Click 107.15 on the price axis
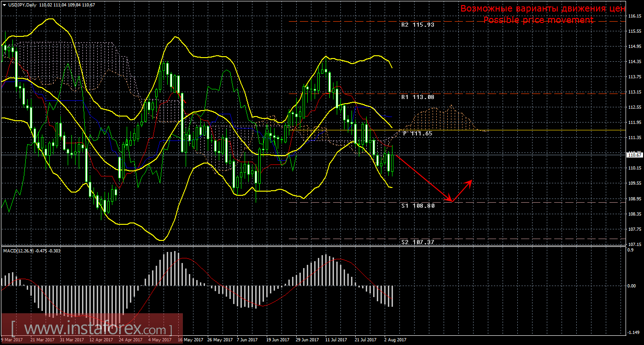Viewport: 644px width, 345px height. tap(634, 244)
